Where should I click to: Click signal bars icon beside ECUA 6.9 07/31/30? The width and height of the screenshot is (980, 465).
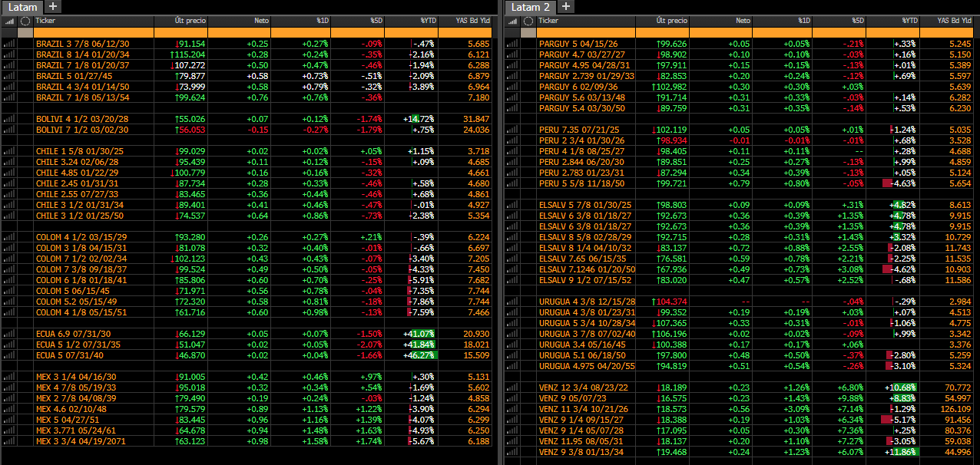[x=9, y=334]
